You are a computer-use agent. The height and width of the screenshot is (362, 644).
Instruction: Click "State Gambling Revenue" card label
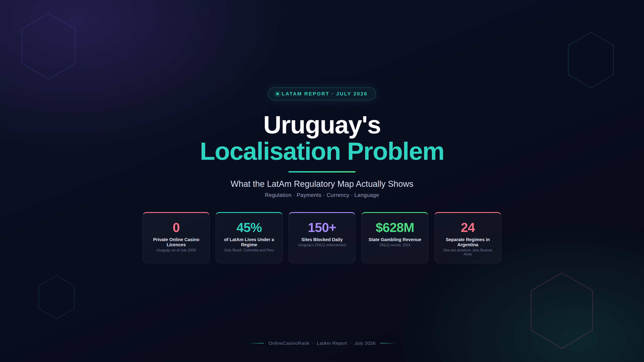[395, 240]
